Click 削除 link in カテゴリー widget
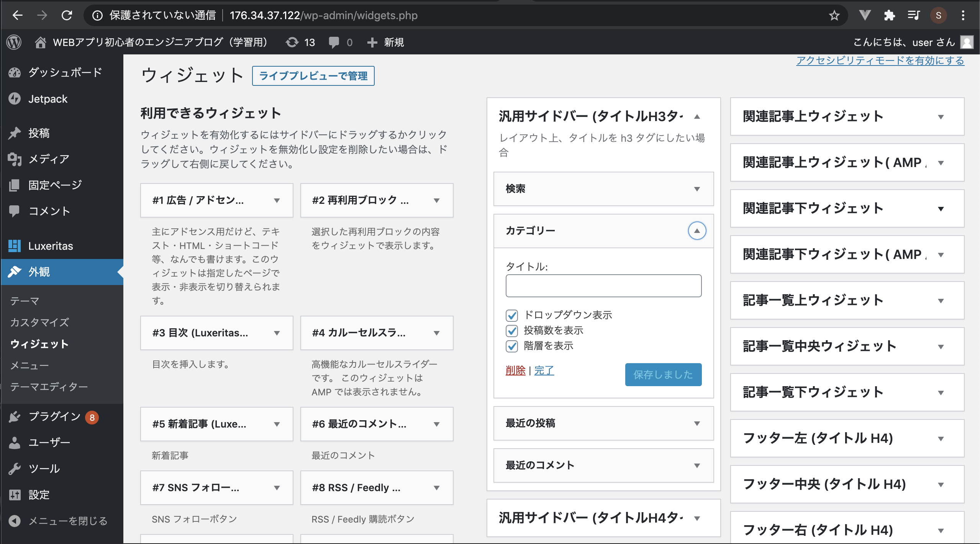980x544 pixels. pyautogui.click(x=515, y=370)
